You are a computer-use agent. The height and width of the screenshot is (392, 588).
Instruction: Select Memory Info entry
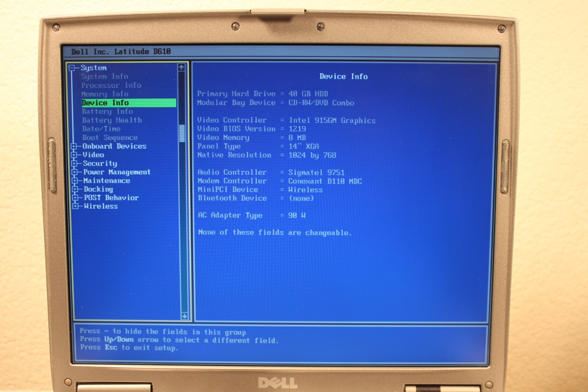[105, 94]
